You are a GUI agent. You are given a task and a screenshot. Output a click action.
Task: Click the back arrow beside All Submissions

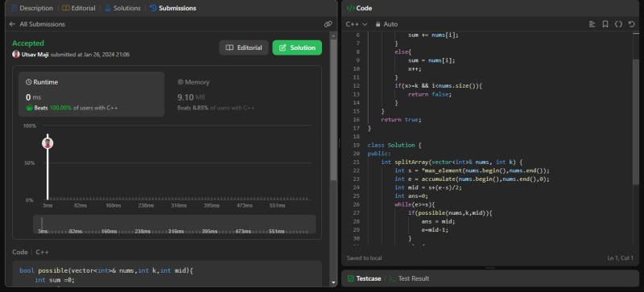12,24
